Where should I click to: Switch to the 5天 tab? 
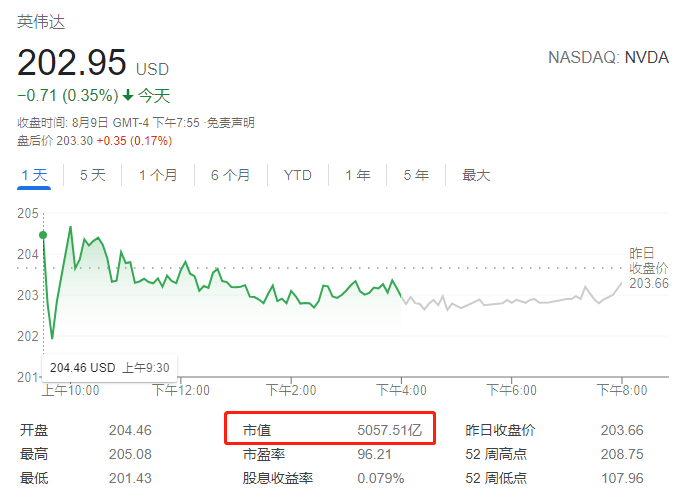tap(92, 175)
